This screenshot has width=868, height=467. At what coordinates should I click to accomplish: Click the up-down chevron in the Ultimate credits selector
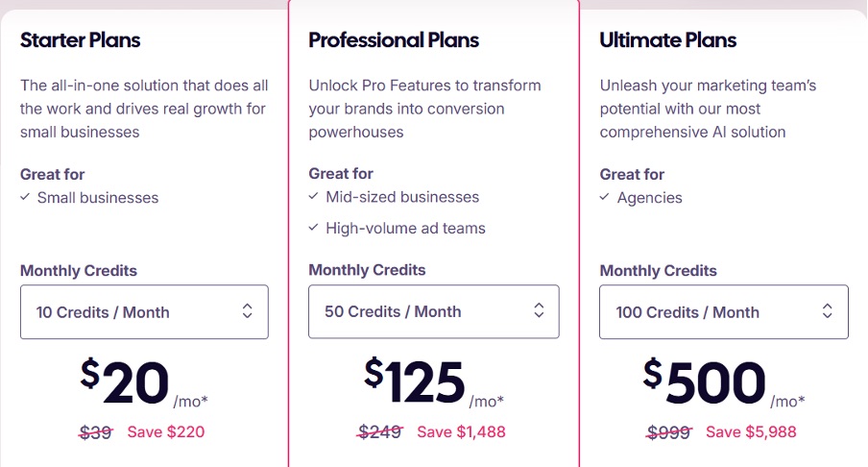pyautogui.click(x=828, y=311)
